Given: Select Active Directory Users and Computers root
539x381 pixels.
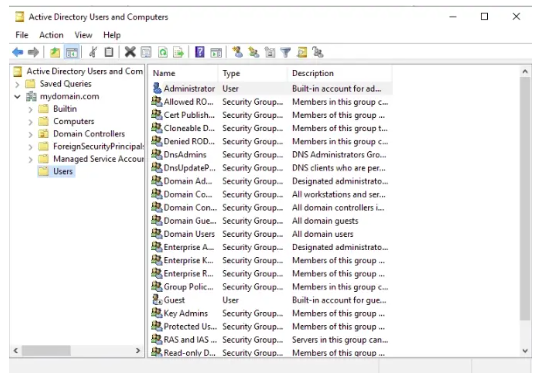Looking at the screenshot, I should [x=85, y=71].
